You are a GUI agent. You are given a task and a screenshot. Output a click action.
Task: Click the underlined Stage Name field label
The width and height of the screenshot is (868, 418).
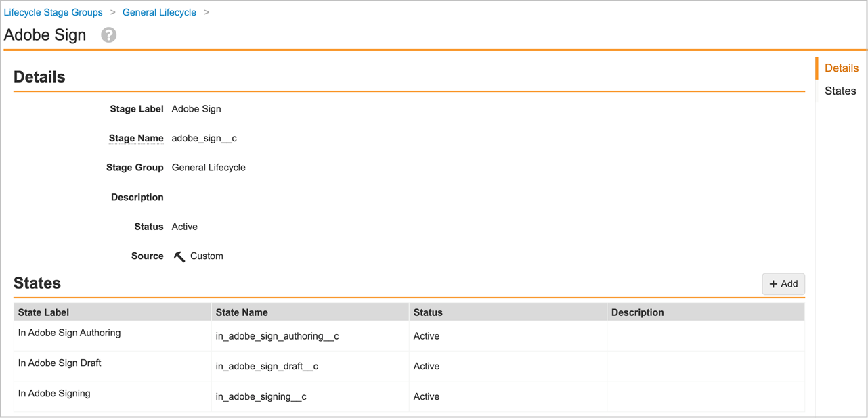pyautogui.click(x=136, y=138)
